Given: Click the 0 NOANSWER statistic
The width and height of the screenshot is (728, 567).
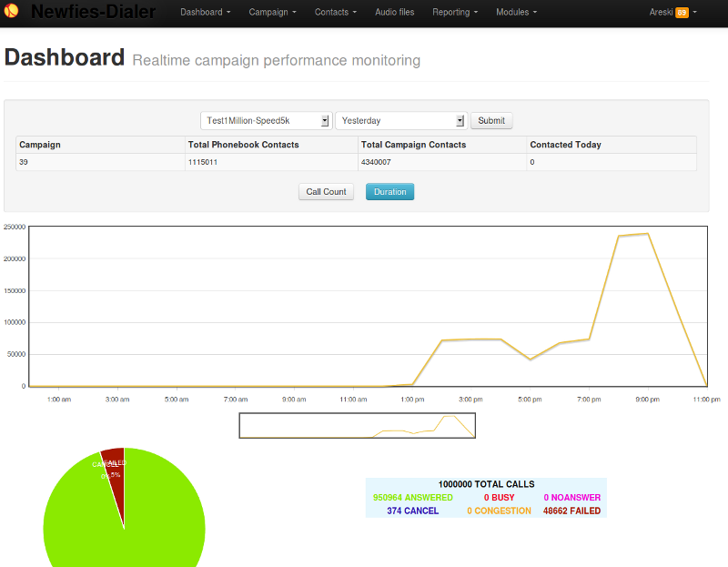Looking at the screenshot, I should tap(572, 497).
